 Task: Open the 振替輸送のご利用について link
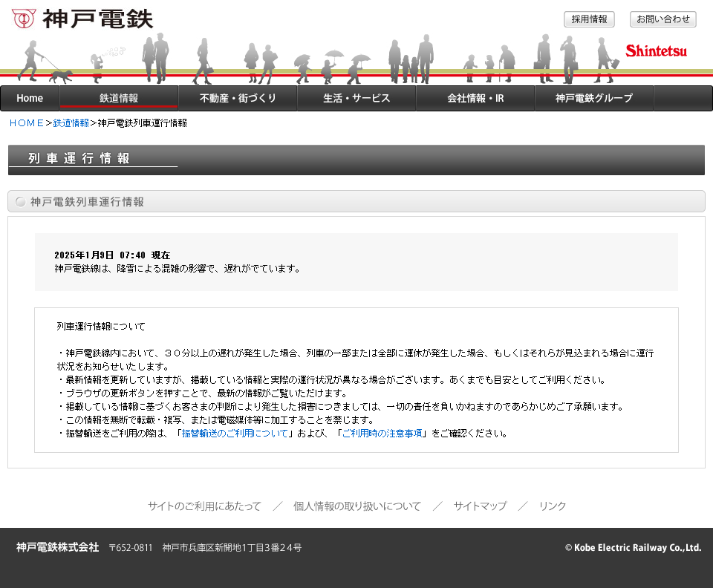[x=235, y=434]
